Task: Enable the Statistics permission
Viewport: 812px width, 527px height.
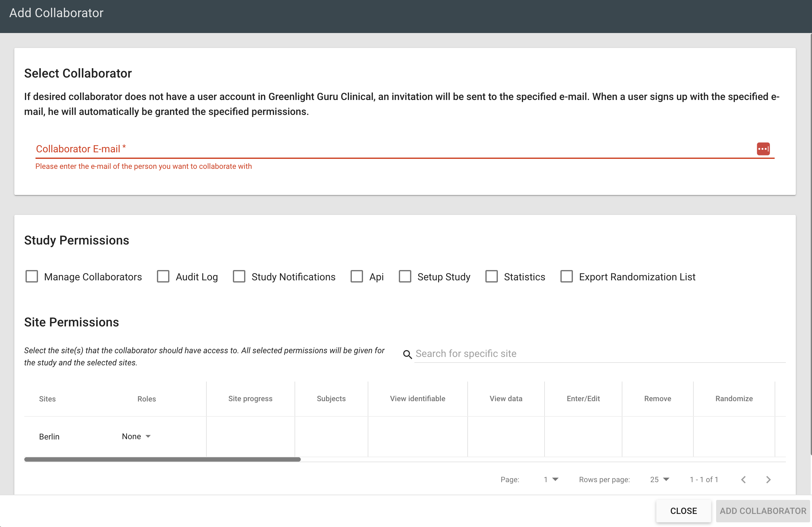Action: [x=491, y=277]
